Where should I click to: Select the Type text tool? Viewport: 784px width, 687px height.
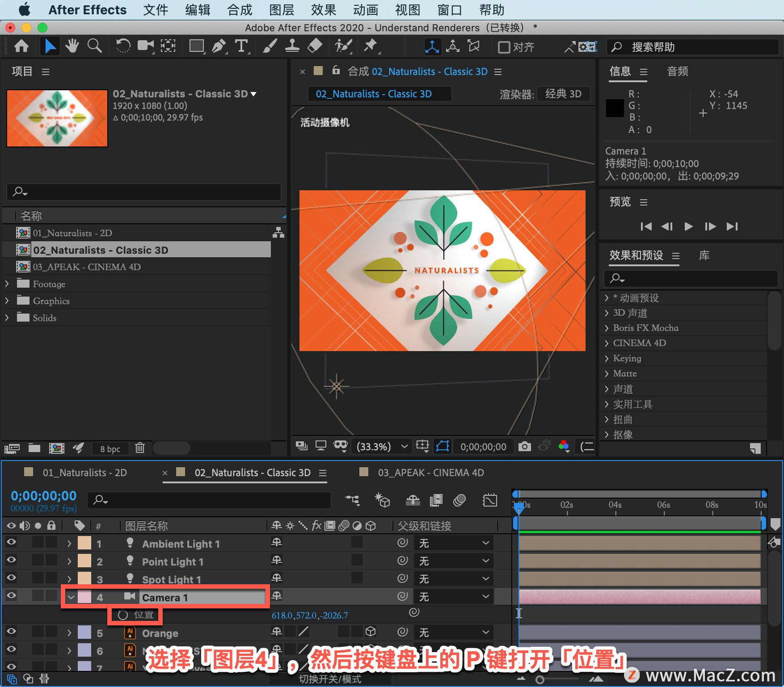[x=241, y=46]
